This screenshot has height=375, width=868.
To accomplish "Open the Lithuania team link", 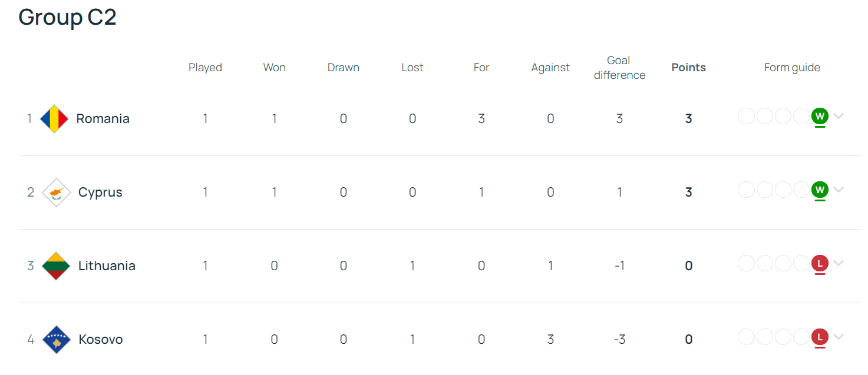I will (x=107, y=266).
